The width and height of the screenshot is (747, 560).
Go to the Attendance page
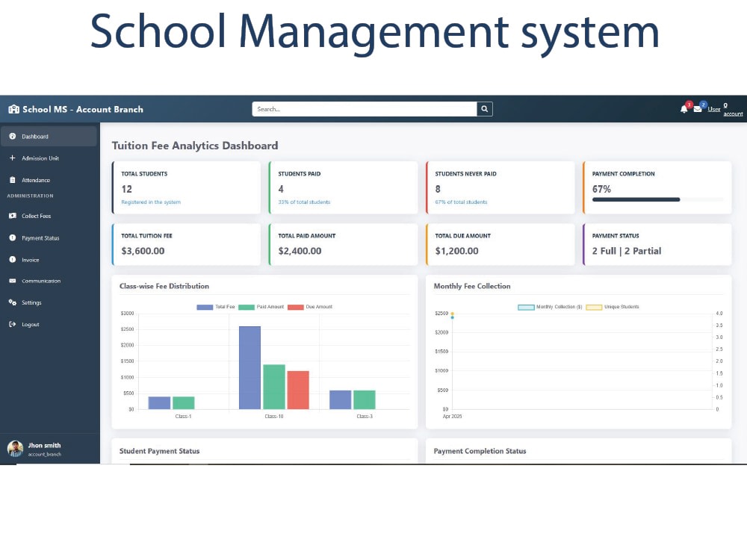click(x=49, y=180)
